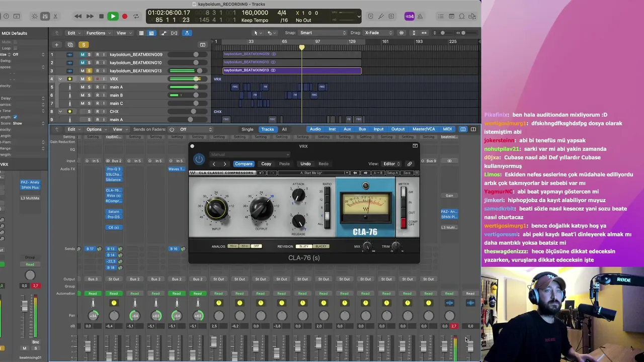The height and width of the screenshot is (362, 644).
Task: Toggle the Audio channel filter button
Action: click(315, 129)
